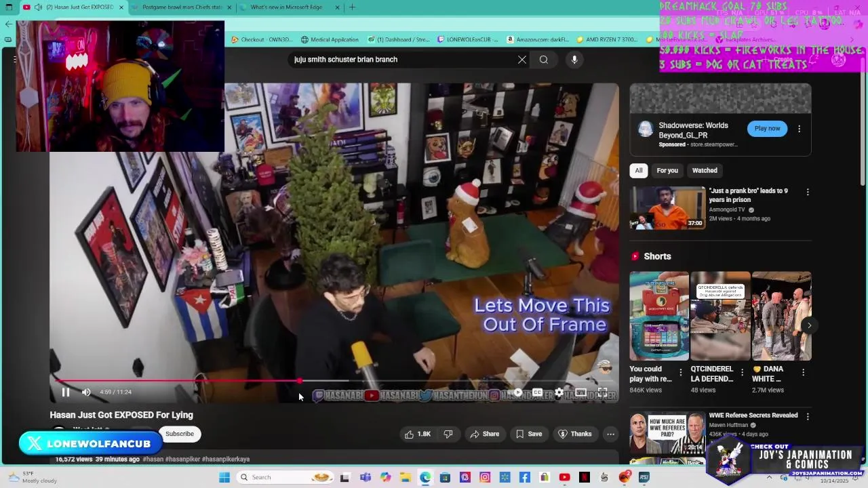Go back with browser back arrow
Viewport: 868px width, 488px height.
pyautogui.click(x=8, y=24)
